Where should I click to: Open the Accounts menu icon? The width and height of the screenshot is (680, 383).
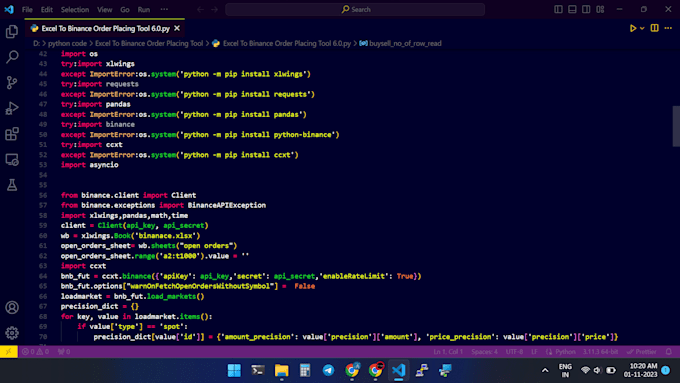tap(12, 308)
